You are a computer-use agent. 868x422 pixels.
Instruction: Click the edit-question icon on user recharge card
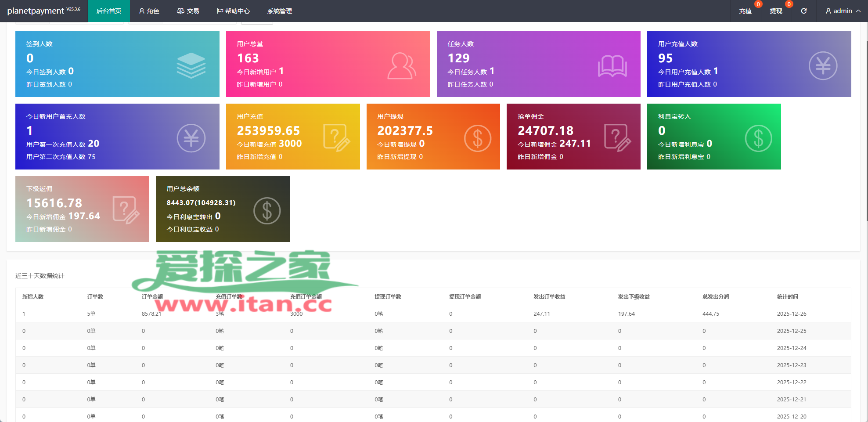point(336,138)
